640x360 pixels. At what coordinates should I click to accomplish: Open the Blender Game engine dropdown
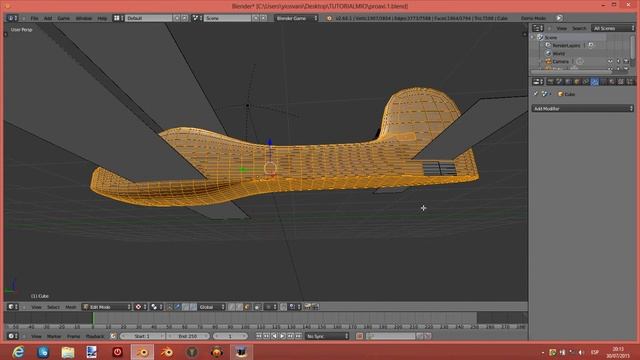[x=296, y=18]
